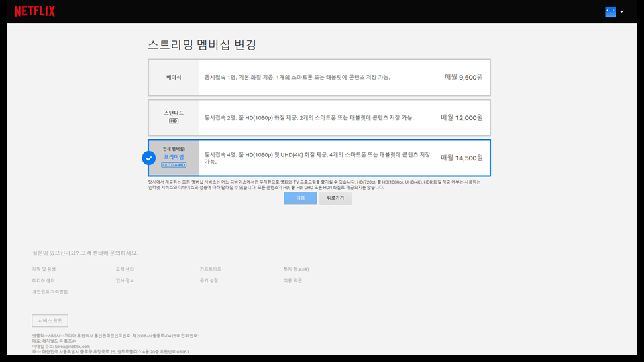Click the HD badge under 스탠다드
Image resolution: width=644 pixels, height=362 pixels.
coord(174,121)
